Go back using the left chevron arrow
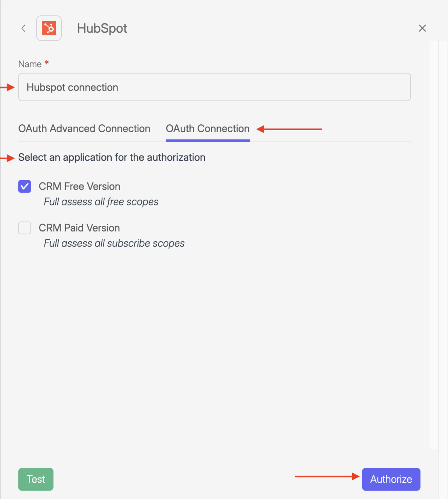 (x=24, y=28)
